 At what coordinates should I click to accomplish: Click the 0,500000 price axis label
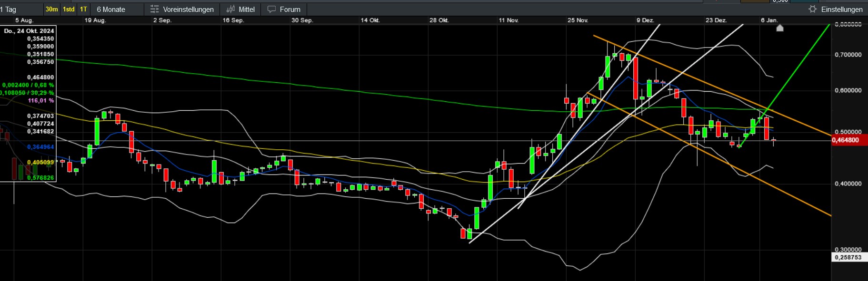pyautogui.click(x=848, y=132)
